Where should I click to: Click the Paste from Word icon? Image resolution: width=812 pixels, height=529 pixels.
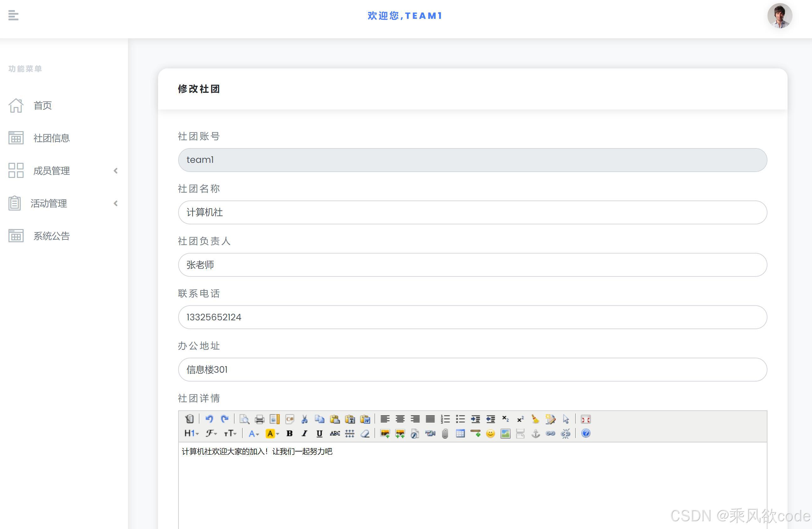366,419
